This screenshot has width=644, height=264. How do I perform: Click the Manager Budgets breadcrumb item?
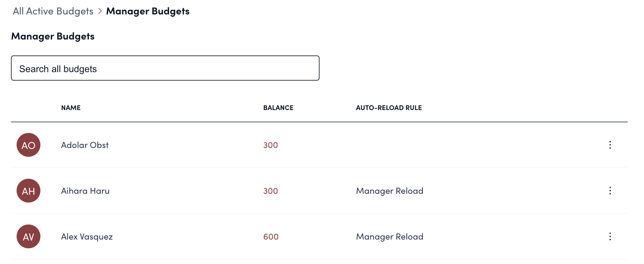148,11
